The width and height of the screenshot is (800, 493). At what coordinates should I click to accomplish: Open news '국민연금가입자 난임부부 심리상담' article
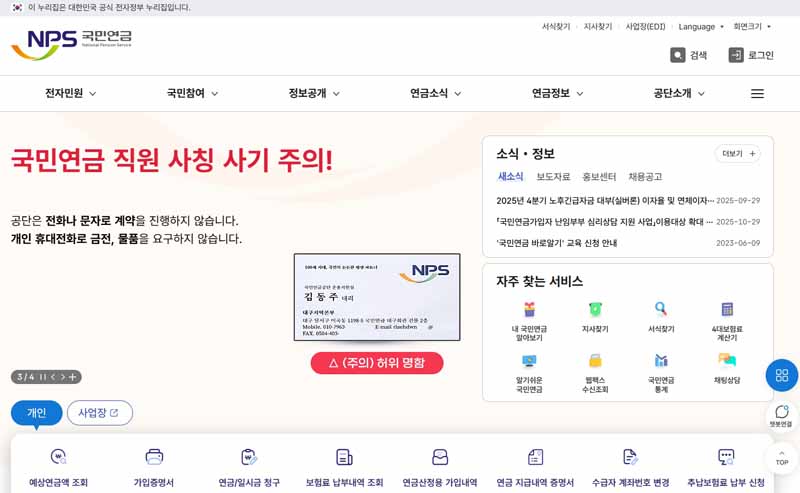(604, 221)
